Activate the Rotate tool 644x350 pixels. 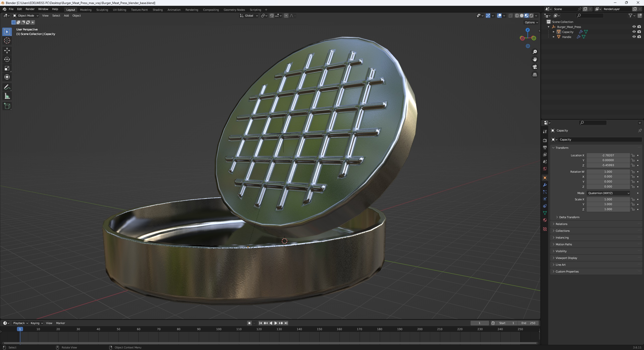click(x=7, y=59)
